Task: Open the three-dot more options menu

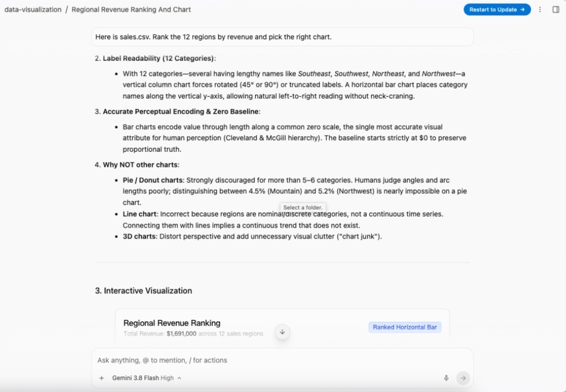Action: coord(540,10)
